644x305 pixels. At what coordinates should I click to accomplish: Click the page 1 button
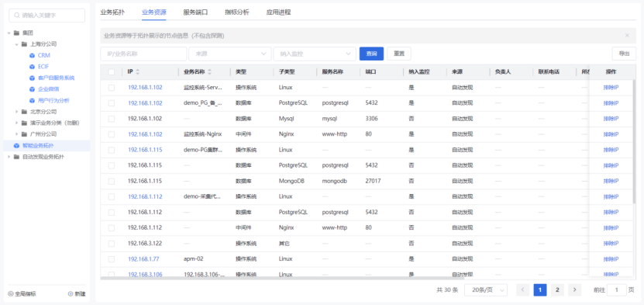(x=540, y=289)
